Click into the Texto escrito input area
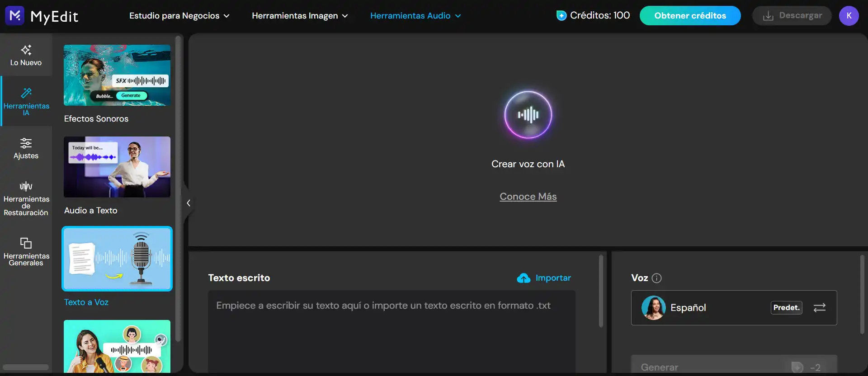The width and height of the screenshot is (868, 376). tap(392, 332)
